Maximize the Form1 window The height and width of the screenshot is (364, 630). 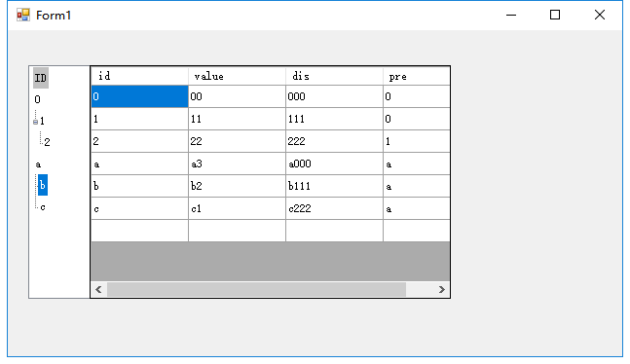click(x=555, y=15)
